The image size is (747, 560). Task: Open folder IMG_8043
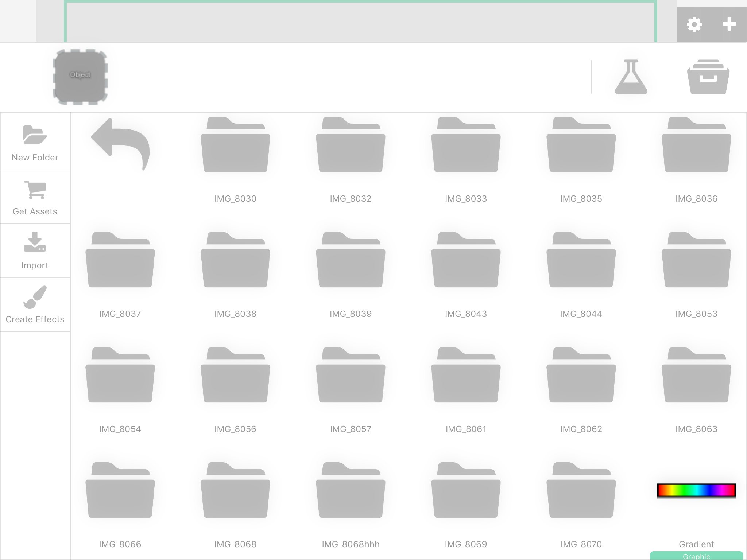click(x=466, y=261)
